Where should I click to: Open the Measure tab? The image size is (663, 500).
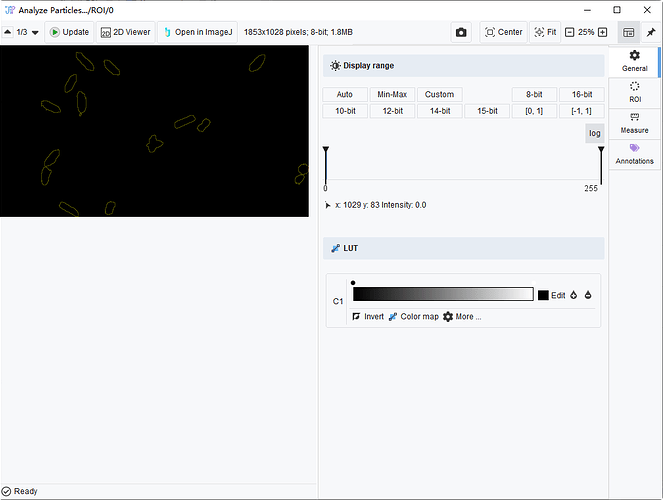point(634,123)
